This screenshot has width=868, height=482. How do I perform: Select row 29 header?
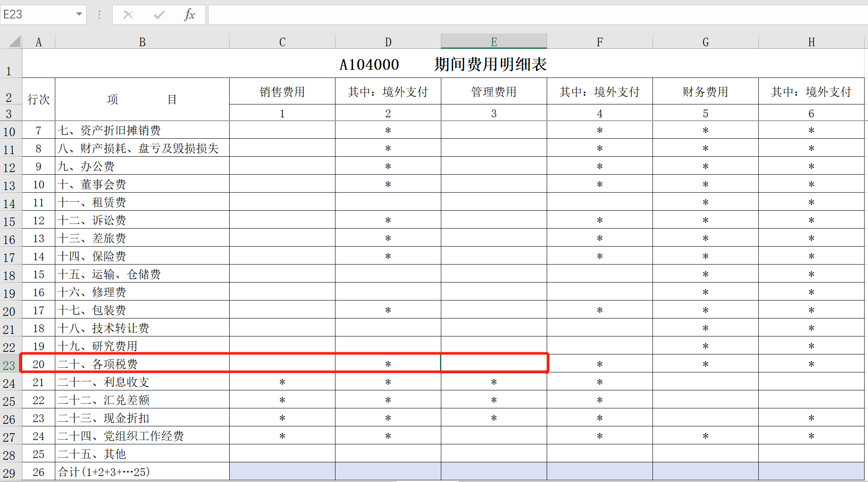tap(9, 473)
